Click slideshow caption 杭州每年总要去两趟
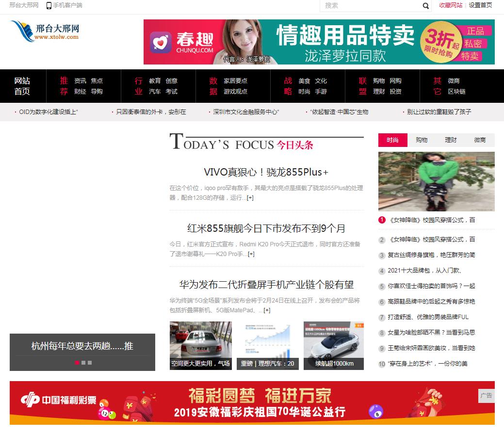This screenshot has height=433, width=504. click(x=82, y=346)
